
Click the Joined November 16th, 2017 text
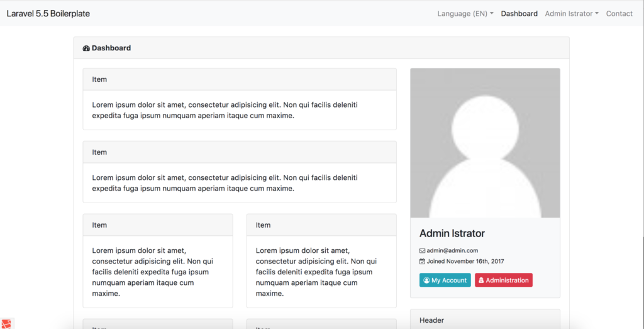point(465,261)
